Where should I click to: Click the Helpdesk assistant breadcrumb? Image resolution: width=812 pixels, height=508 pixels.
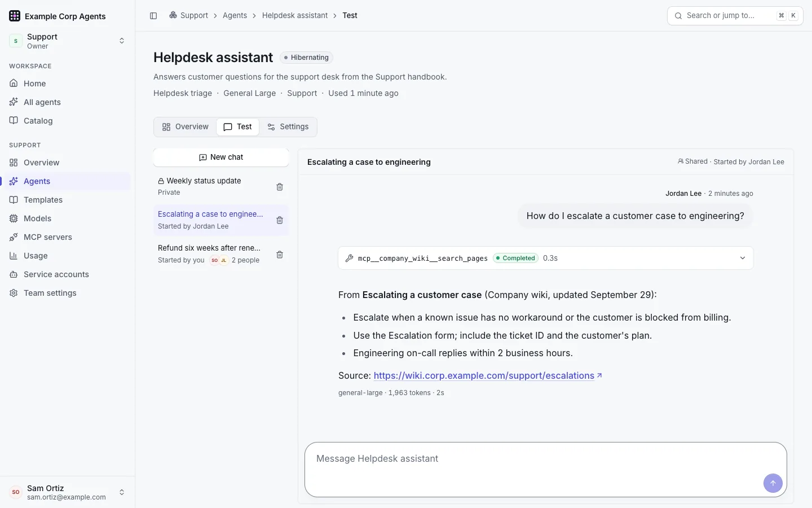tap(295, 15)
